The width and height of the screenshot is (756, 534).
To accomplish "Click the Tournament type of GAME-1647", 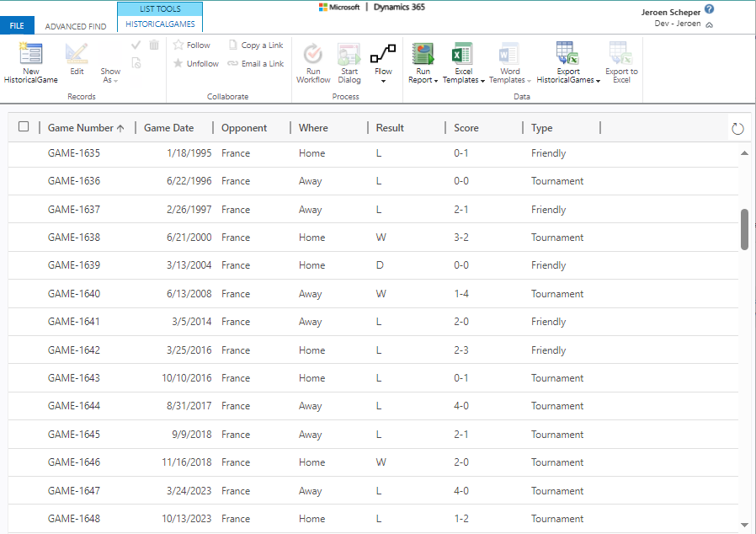I will (557, 491).
